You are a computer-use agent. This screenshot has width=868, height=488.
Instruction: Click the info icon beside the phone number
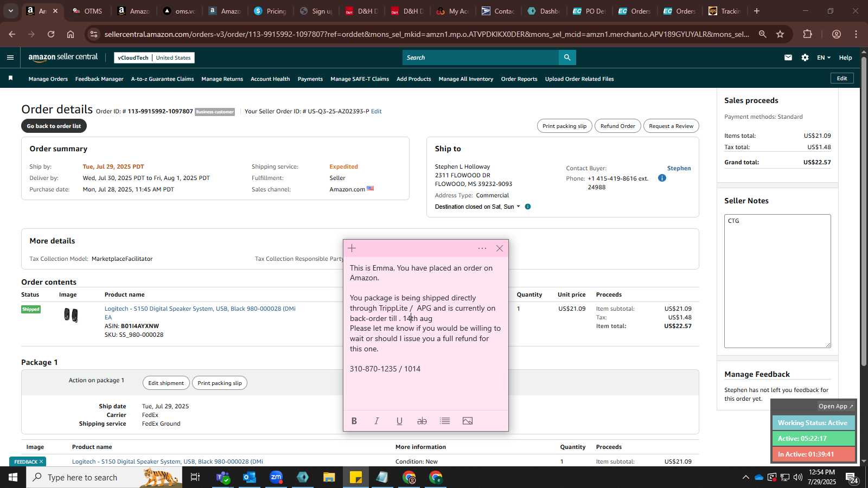tap(662, 178)
